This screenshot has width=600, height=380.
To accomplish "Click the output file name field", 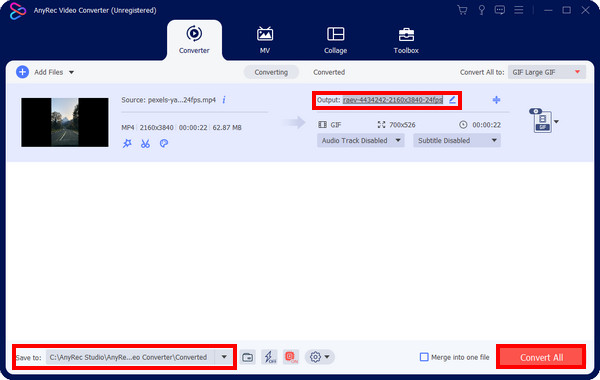I will tap(393, 100).
